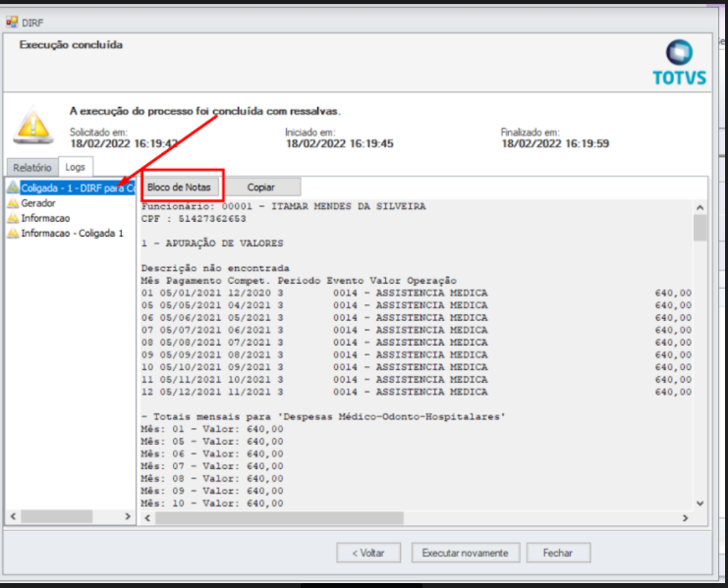
Task: Click the CPF : 51427362653 line
Action: 194,218
